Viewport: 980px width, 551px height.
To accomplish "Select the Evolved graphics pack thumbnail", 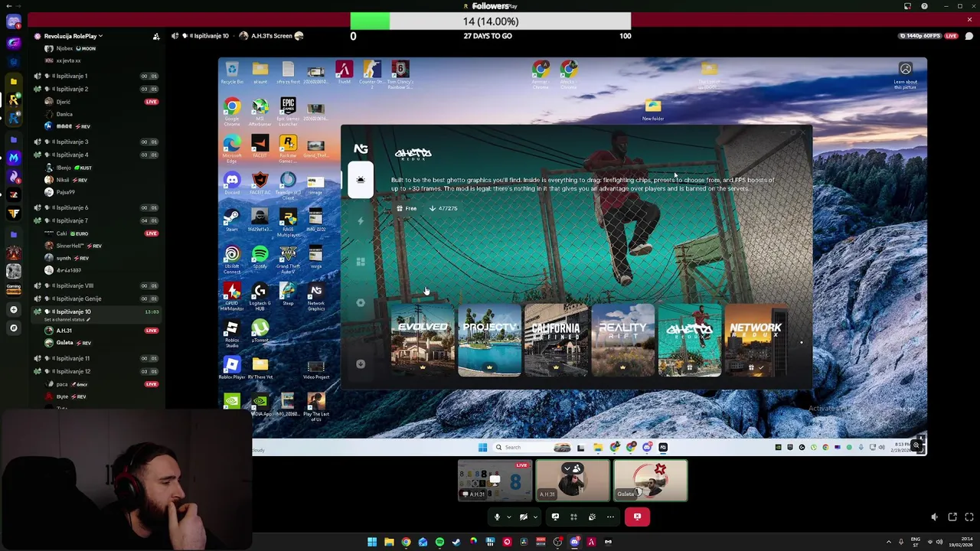I will point(423,340).
